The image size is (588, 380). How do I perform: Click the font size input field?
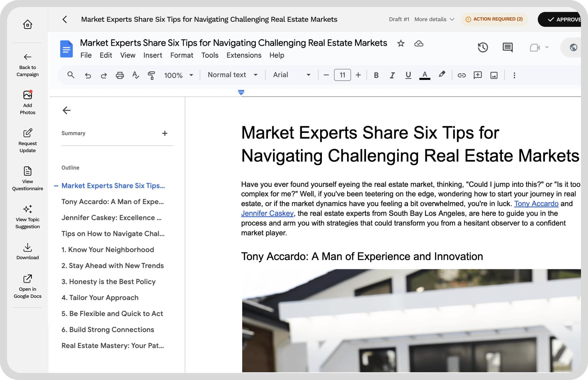pyautogui.click(x=342, y=75)
